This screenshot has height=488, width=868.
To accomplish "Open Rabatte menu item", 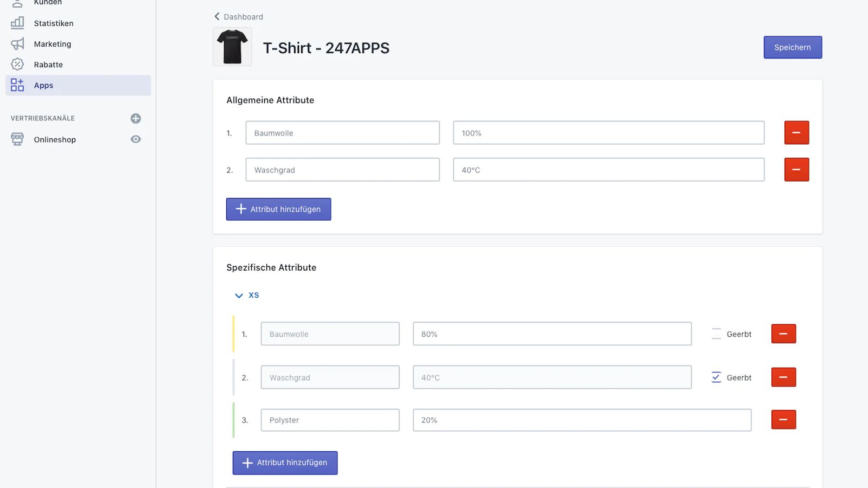I will pyautogui.click(x=48, y=65).
